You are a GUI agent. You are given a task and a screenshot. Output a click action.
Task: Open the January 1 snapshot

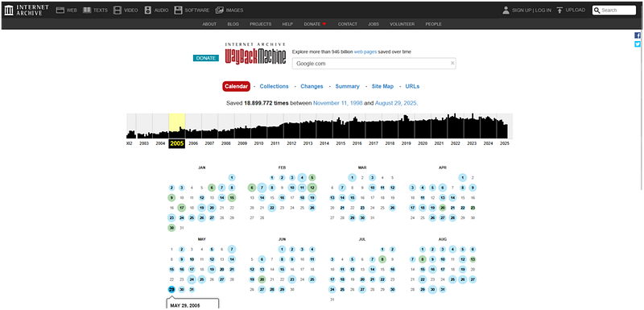pyautogui.click(x=232, y=177)
